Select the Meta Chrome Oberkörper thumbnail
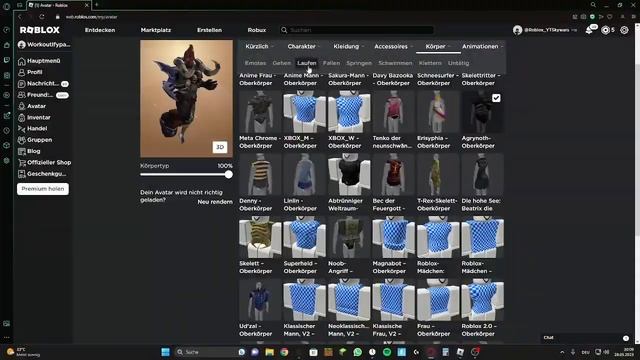Viewport: 640px width, 360px height. 260,112
